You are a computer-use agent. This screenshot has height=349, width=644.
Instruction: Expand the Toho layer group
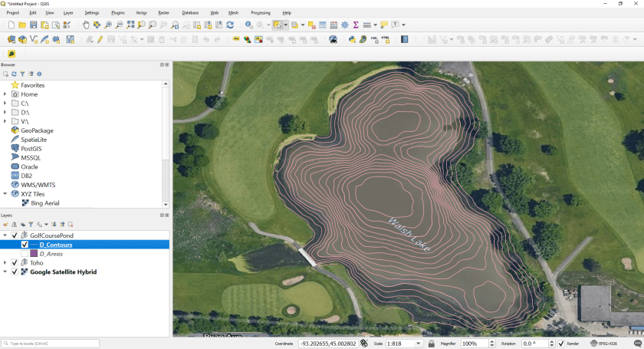point(5,263)
